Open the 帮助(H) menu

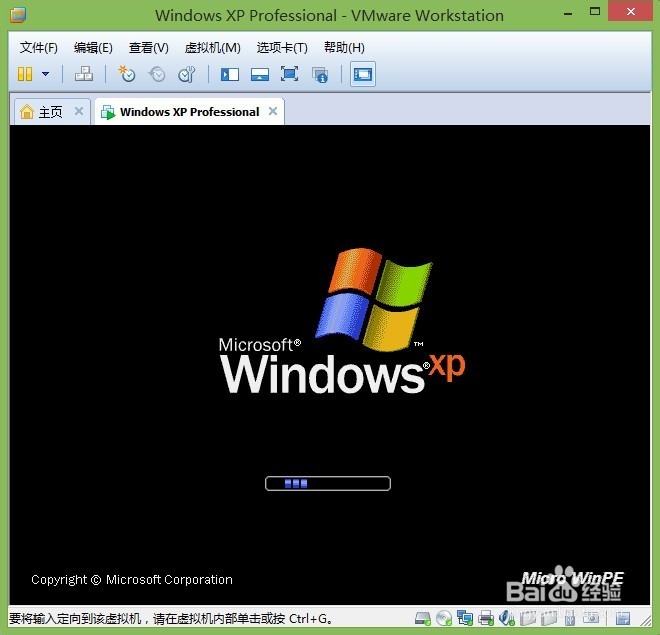pyautogui.click(x=344, y=48)
